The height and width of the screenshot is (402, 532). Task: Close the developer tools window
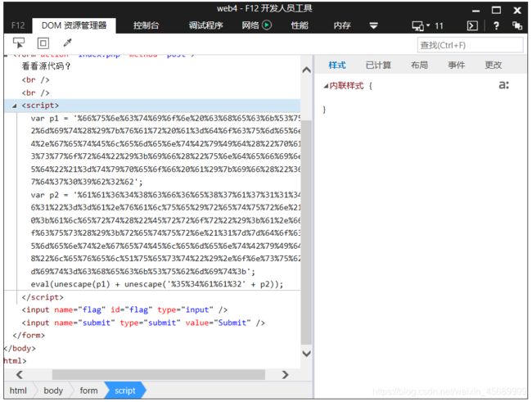(x=517, y=10)
